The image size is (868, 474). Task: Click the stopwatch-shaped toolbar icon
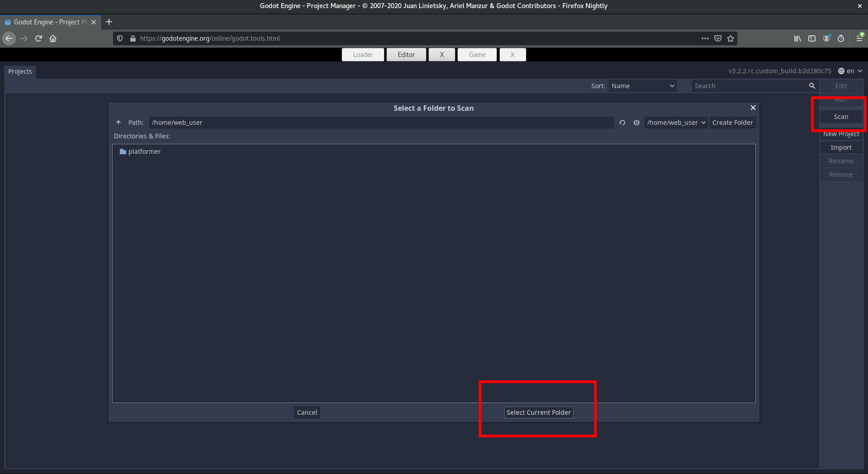tap(840, 38)
